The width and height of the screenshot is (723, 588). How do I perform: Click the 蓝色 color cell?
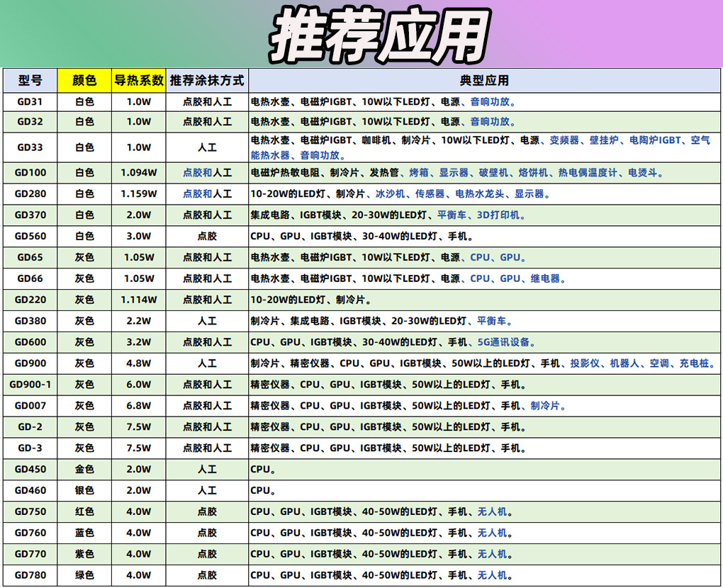point(84,533)
